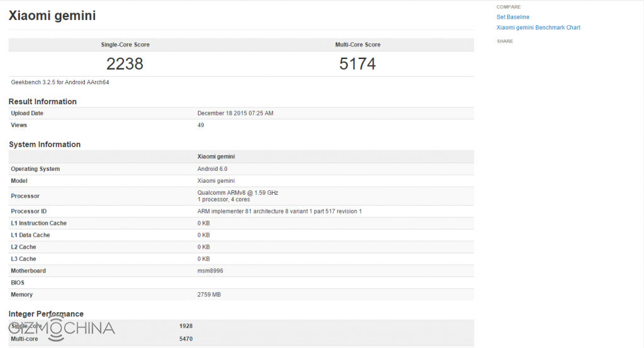Click the SHARE sidebar heading
Image resolution: width=644 pixels, height=348 pixels.
[505, 41]
